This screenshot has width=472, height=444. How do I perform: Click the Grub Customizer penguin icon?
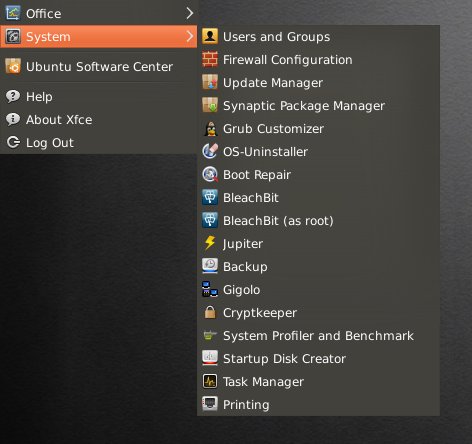click(x=210, y=128)
